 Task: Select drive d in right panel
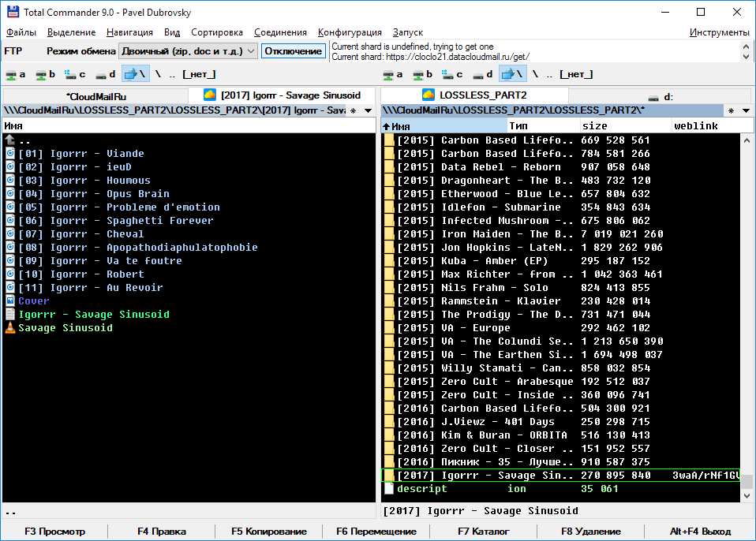[x=482, y=74]
